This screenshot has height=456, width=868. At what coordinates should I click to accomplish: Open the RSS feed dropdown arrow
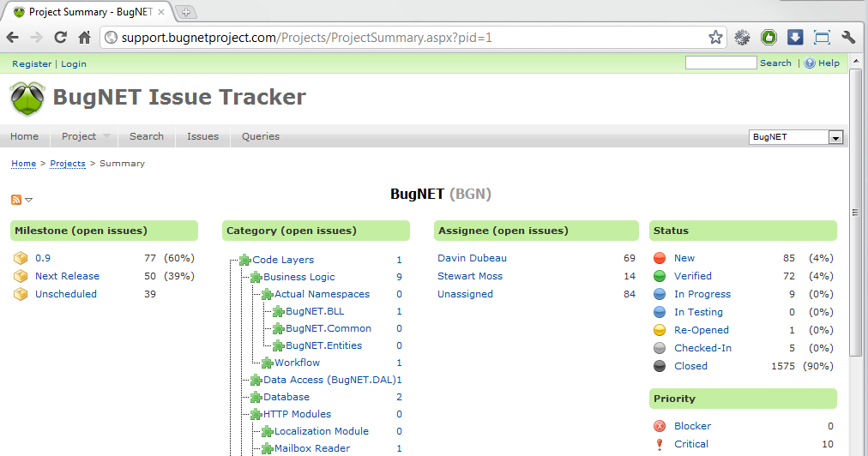pyautogui.click(x=29, y=200)
